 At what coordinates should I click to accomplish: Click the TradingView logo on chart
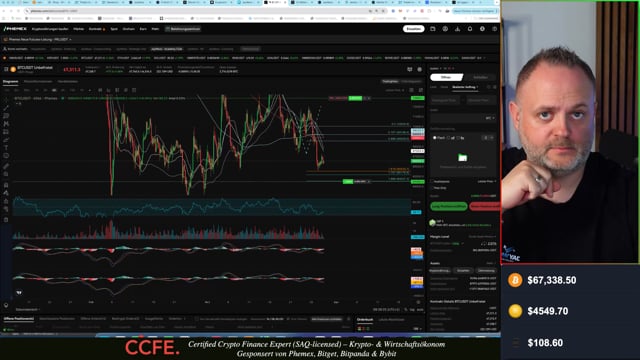[19, 293]
